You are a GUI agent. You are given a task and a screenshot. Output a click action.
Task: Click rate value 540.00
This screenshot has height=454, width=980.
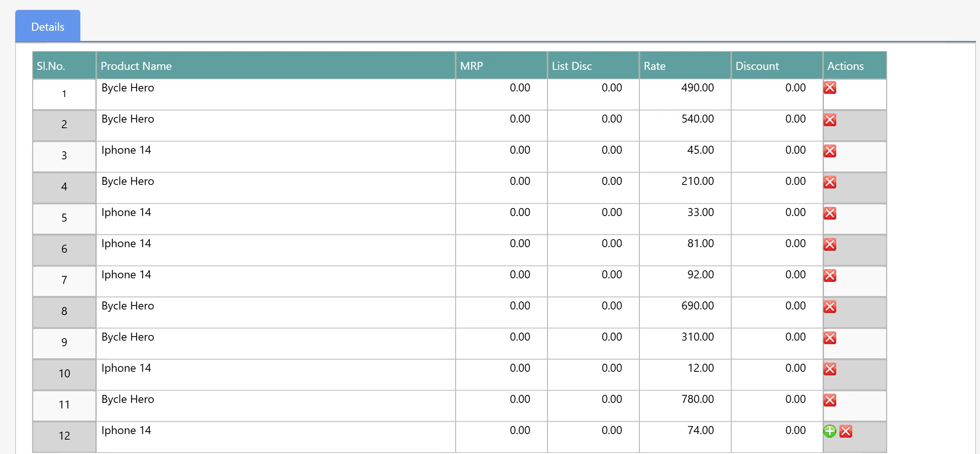(697, 119)
